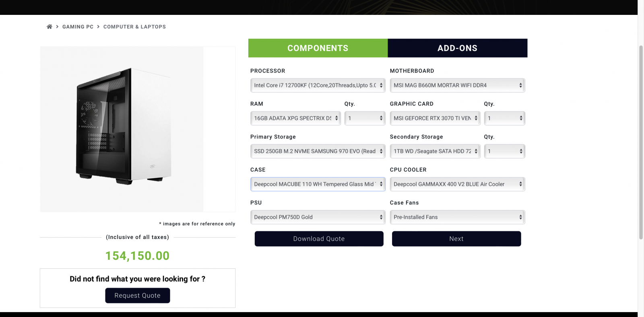Click the RAM label

(x=257, y=104)
